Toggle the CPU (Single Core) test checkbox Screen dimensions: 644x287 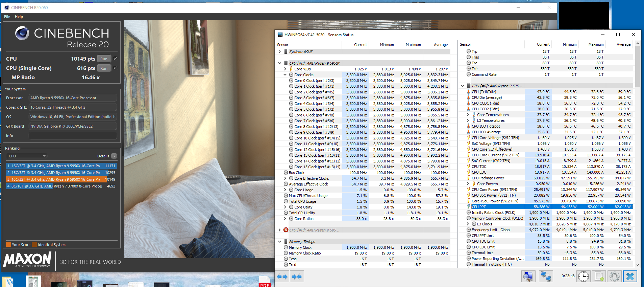tap(116, 68)
